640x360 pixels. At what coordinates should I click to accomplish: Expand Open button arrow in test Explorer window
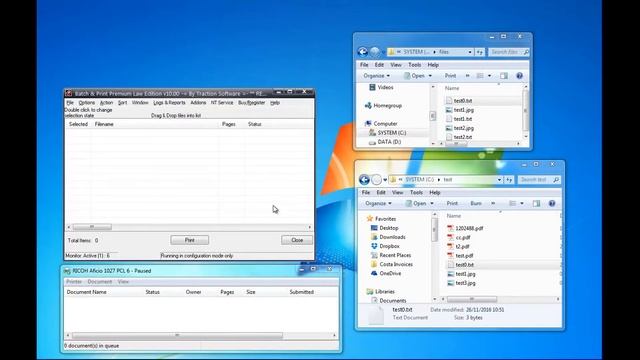tap(432, 203)
